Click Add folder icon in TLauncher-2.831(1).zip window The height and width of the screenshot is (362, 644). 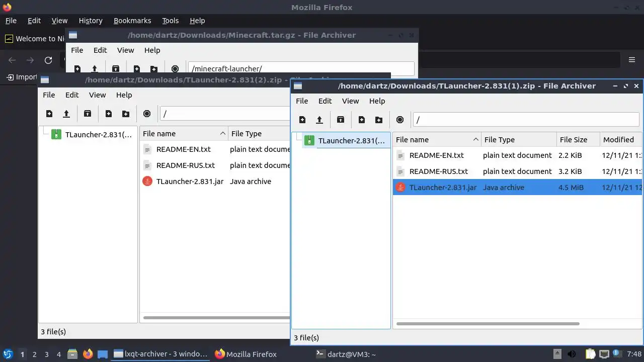379,120
